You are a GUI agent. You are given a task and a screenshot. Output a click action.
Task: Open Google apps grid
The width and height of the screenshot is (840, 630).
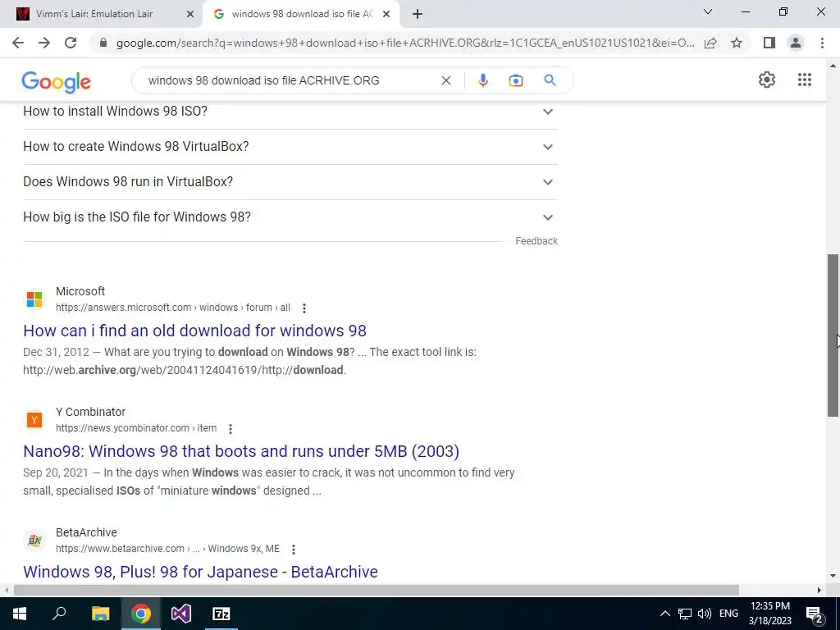pyautogui.click(x=805, y=80)
